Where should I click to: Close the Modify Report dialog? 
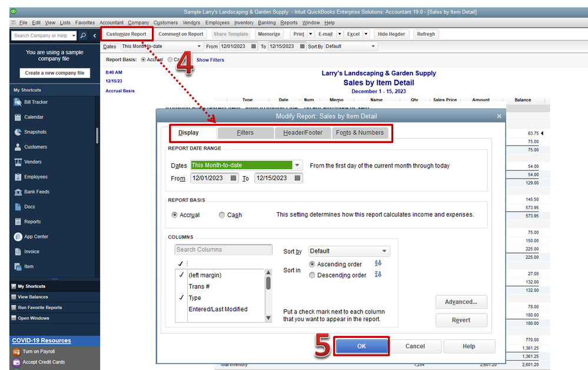(499, 116)
